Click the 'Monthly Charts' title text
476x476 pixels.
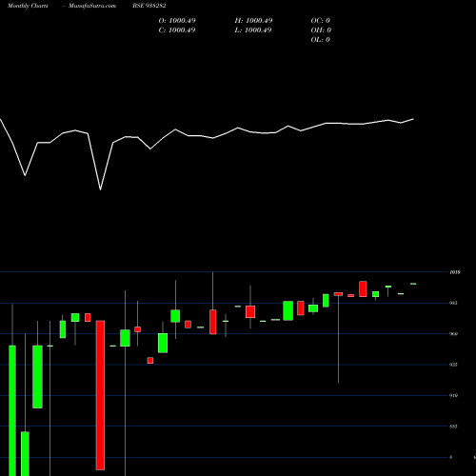tap(28, 6)
